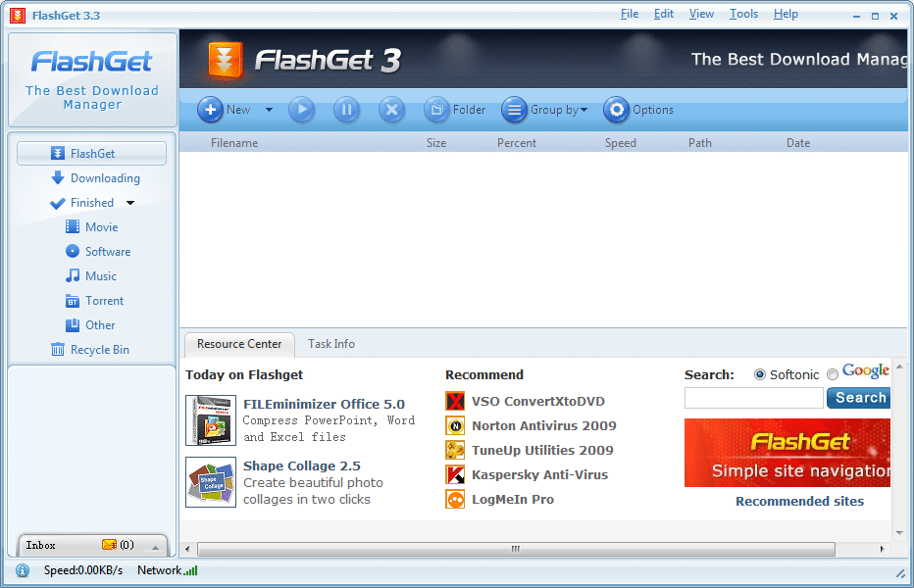Screen dimensions: 914x588
Task: Click the horizontal scrollbar thumb in Resource Center
Action: tap(516, 549)
